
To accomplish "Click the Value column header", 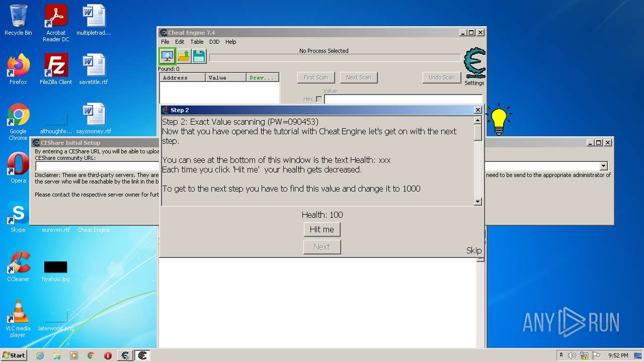I will (226, 77).
